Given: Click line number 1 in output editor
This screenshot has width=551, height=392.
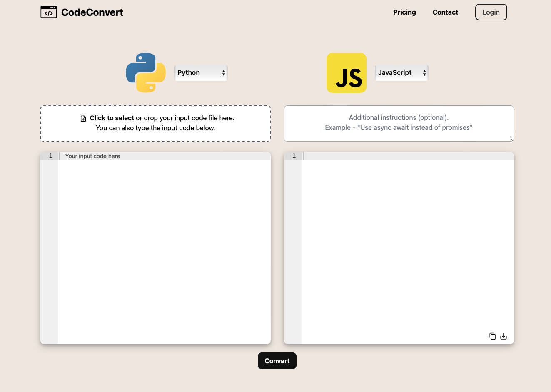Looking at the screenshot, I should click(294, 156).
